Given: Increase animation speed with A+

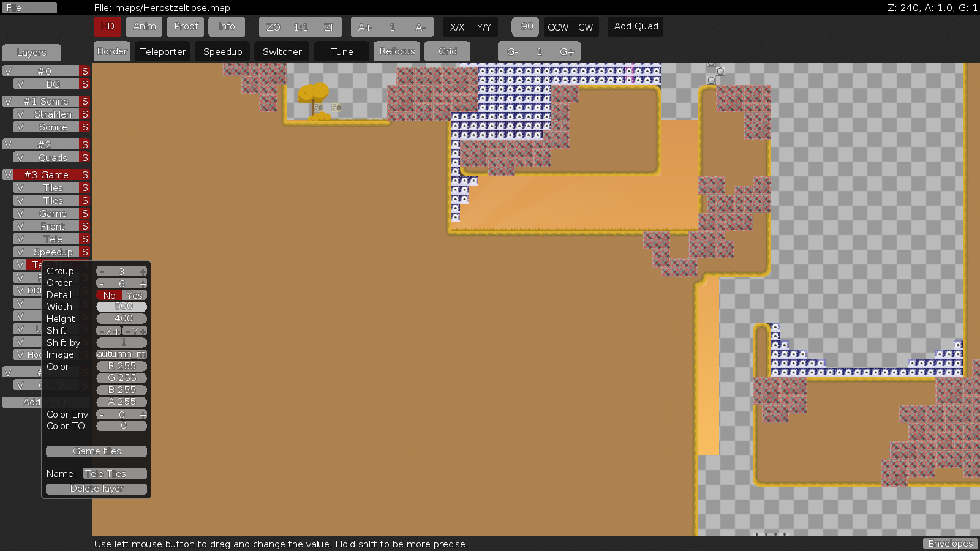Looking at the screenshot, I should [364, 27].
